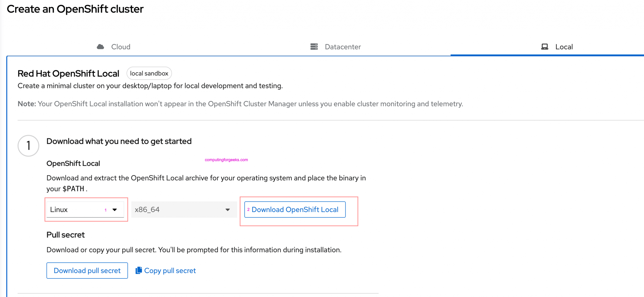Viewport: 644px width, 297px height.
Task: Click the Red Hat OpenShift Local title
Action: [68, 74]
